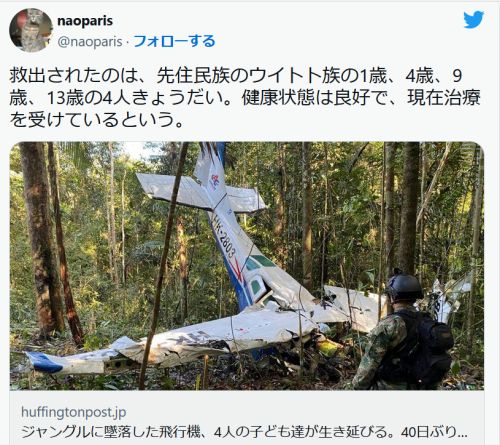Click the soldier's black backpack in photo

423,348
